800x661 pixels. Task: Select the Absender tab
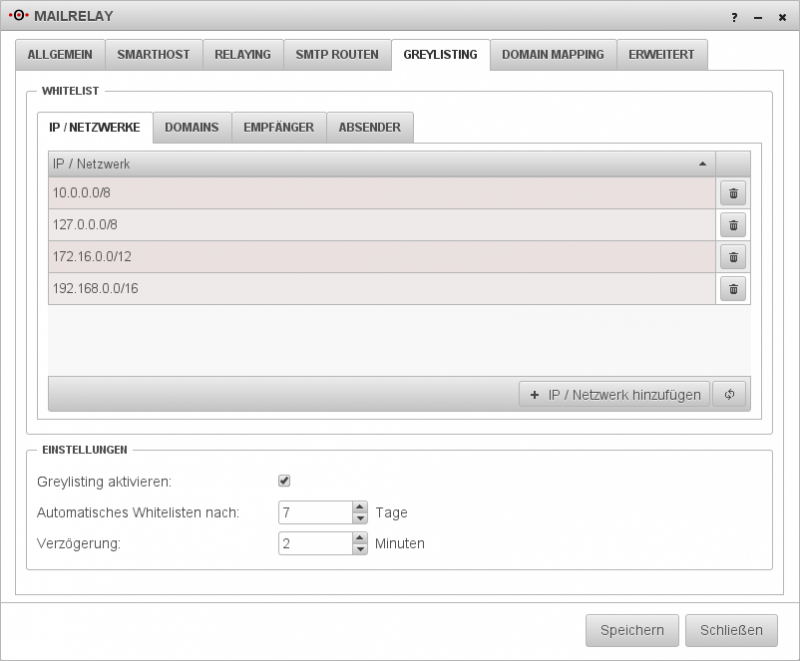pyautogui.click(x=368, y=127)
